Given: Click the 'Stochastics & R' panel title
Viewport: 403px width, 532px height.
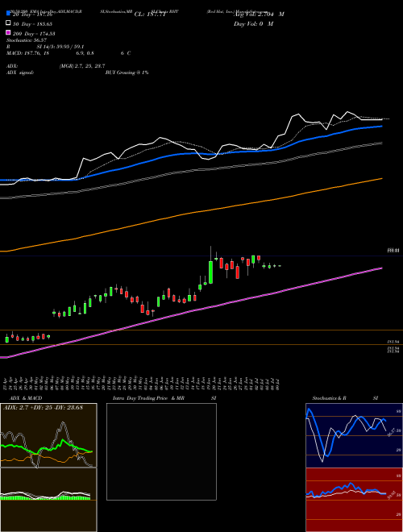Looking at the screenshot, I should click(x=329, y=398).
